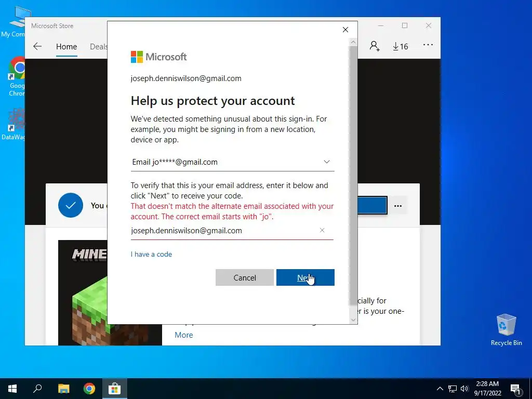Click the blue checkmark circle in Store
This screenshot has height=399, width=532.
[71, 205]
